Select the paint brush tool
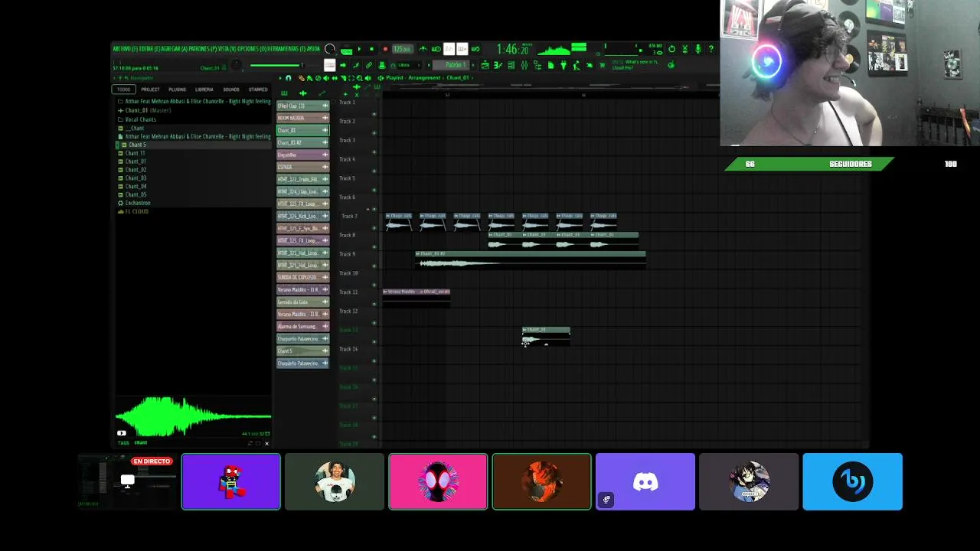 pos(310,78)
